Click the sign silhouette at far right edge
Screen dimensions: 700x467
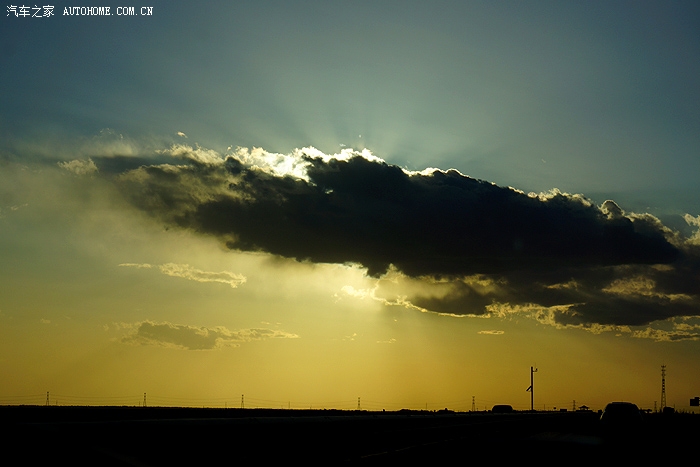click(694, 401)
